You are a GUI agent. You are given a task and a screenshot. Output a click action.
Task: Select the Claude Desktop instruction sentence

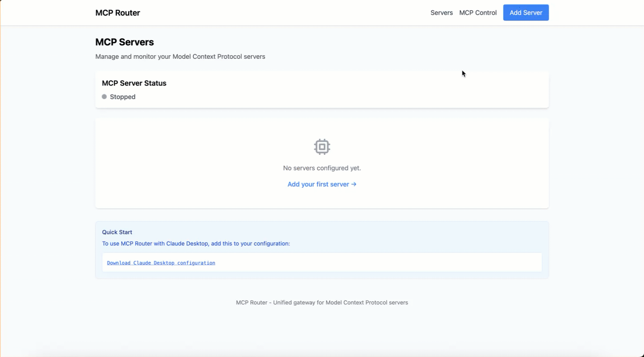click(196, 243)
